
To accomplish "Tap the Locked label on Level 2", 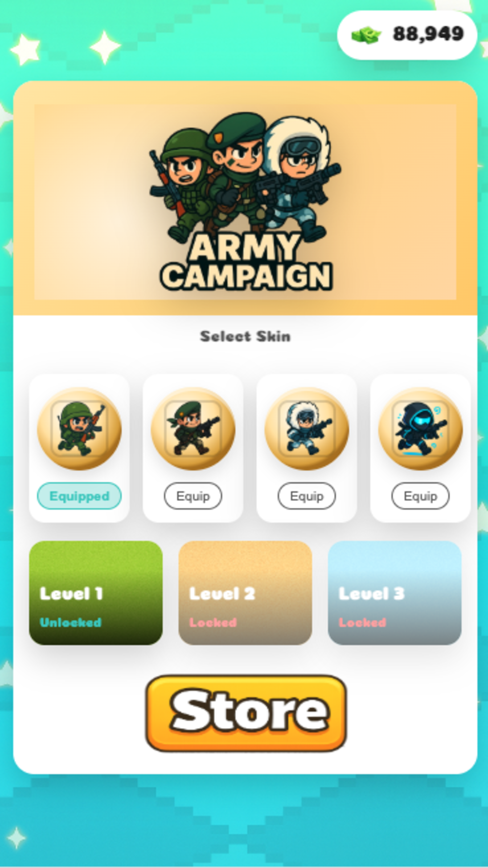I will 213,622.
